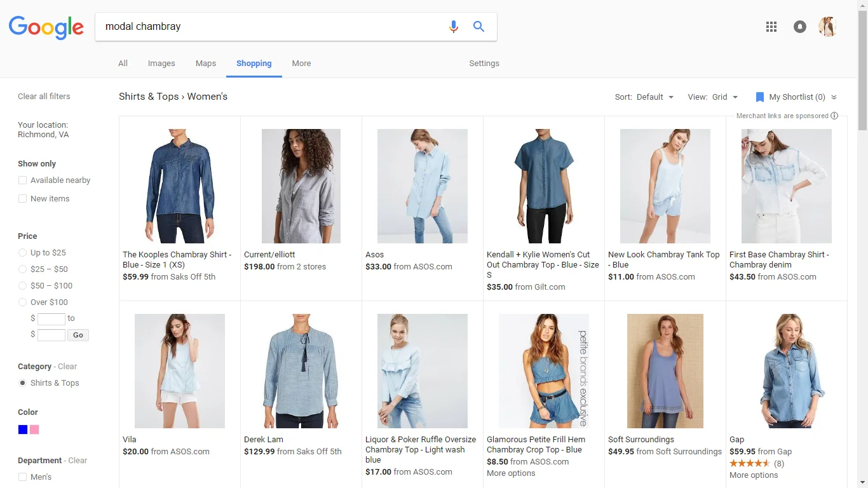Viewport: 868px width, 488px height.
Task: Click the Shirts & Tops breadcrumb
Action: [x=149, y=97]
